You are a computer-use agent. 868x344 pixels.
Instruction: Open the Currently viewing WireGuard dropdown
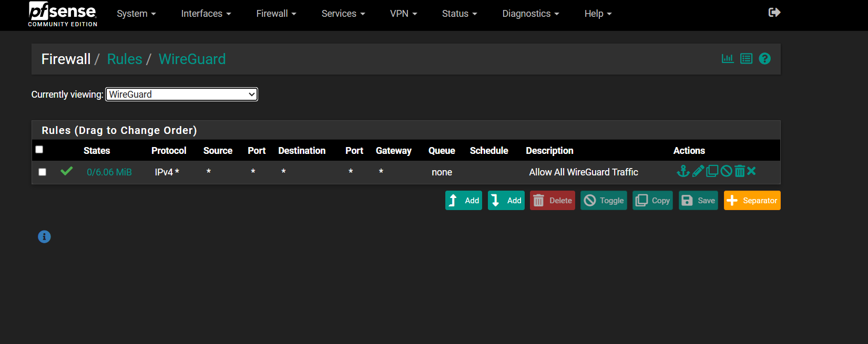point(181,95)
